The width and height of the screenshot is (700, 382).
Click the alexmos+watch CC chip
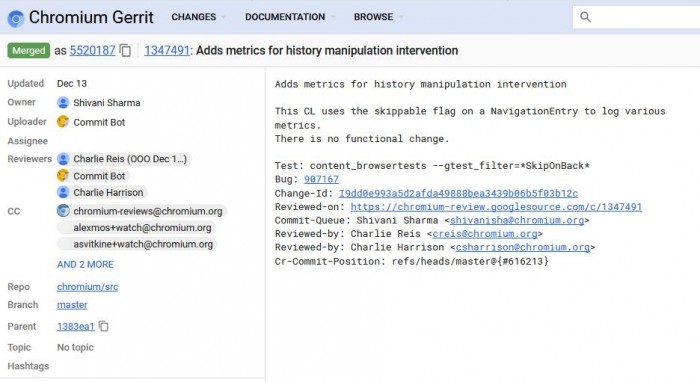pos(137,228)
